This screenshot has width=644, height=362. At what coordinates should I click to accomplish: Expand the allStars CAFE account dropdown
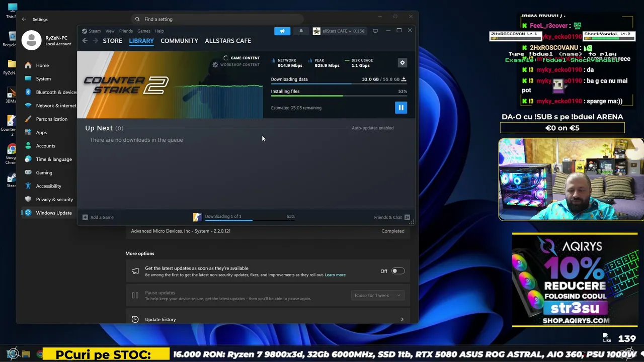coord(344,31)
